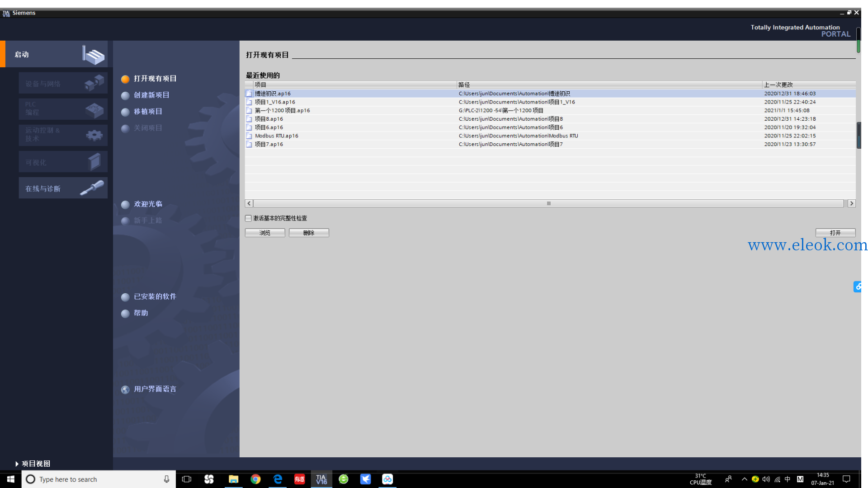Click 浏览 button
This screenshot has height=488, width=868.
(x=265, y=233)
